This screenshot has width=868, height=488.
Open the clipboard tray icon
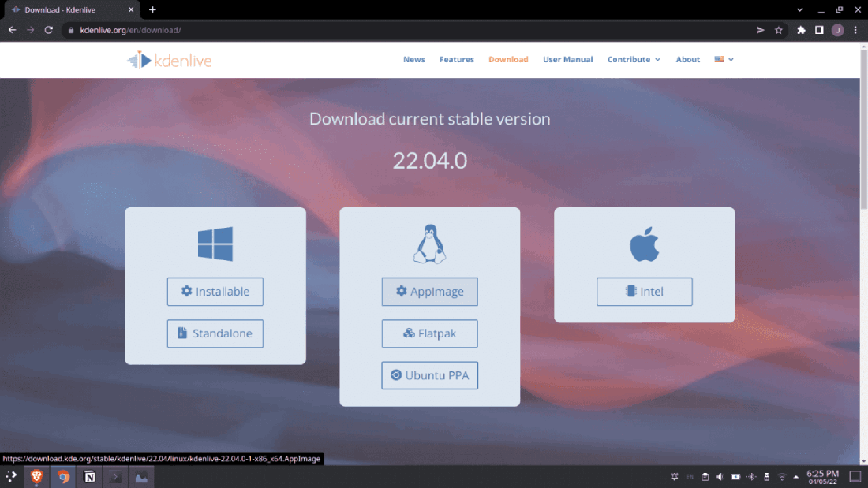[705, 476]
